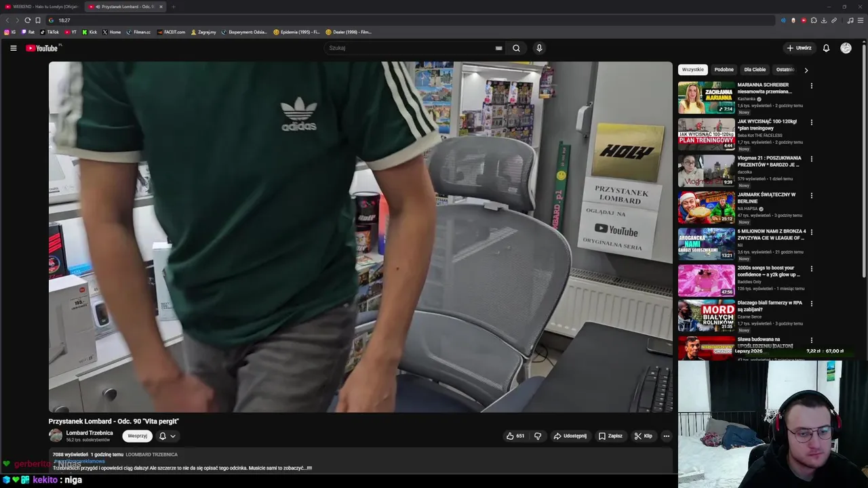Open 6 milionów nami z bronza 4 thumbnail
The image size is (868, 488).
coord(706,244)
